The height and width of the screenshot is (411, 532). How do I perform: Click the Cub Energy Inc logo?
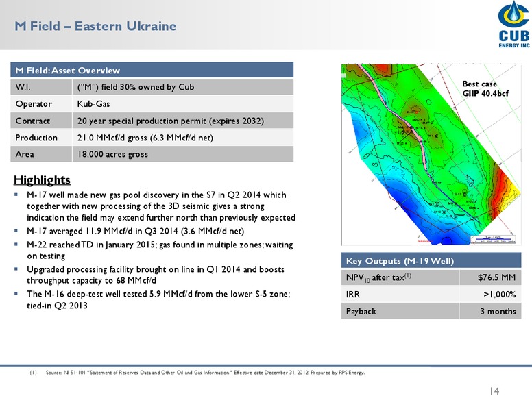tap(513, 24)
